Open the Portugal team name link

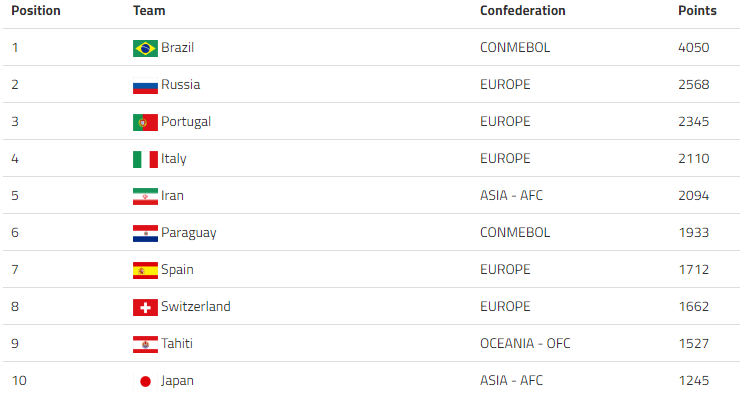coord(186,122)
